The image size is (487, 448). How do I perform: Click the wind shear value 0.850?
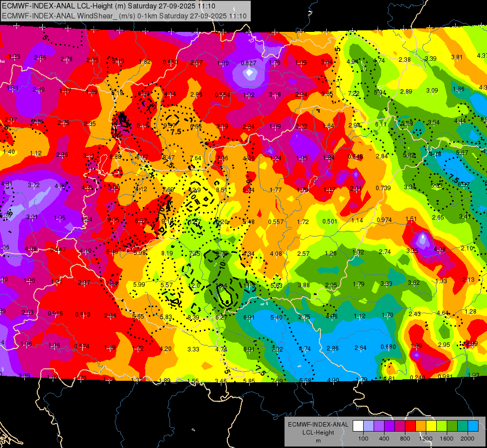[170, 62]
